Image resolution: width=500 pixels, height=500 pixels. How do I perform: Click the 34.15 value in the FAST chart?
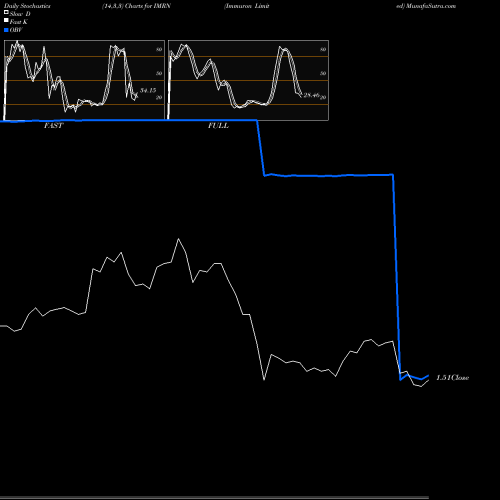click(148, 90)
